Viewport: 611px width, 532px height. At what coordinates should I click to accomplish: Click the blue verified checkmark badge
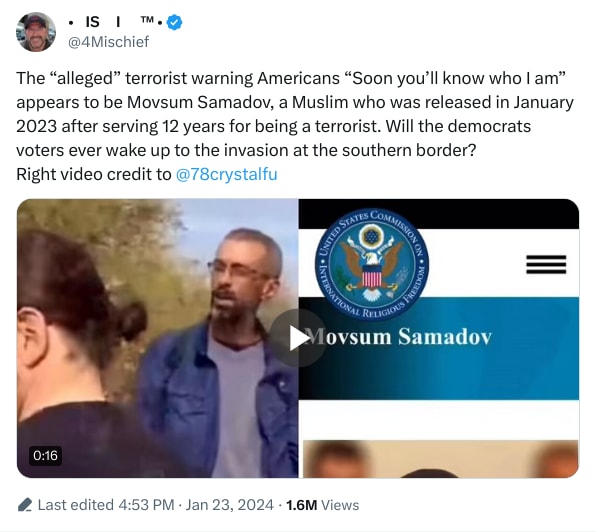(174, 22)
